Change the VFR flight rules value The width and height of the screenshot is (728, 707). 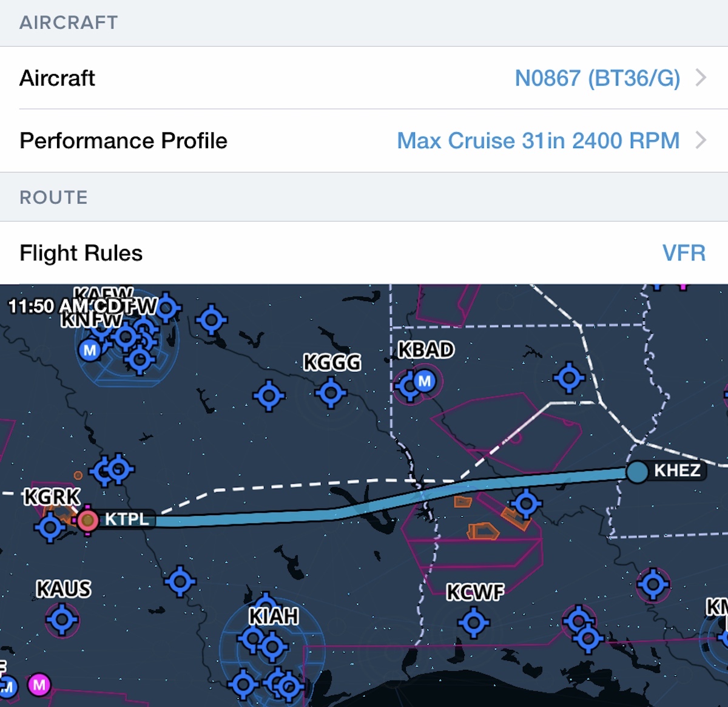tap(684, 253)
